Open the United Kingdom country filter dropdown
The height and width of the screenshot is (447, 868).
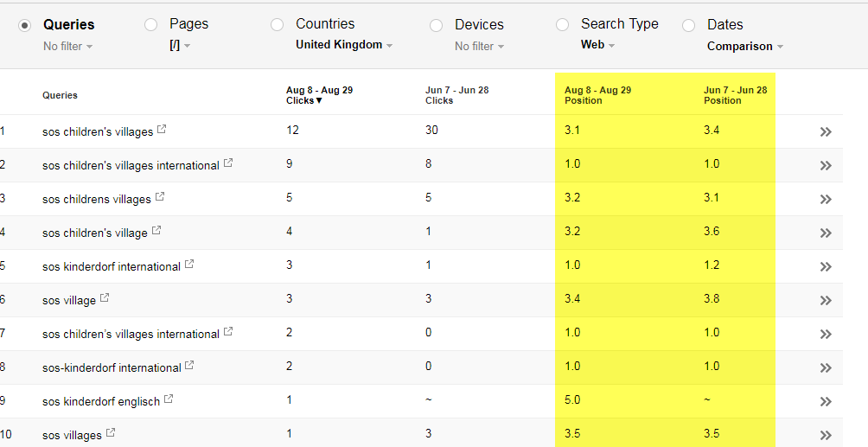(344, 45)
